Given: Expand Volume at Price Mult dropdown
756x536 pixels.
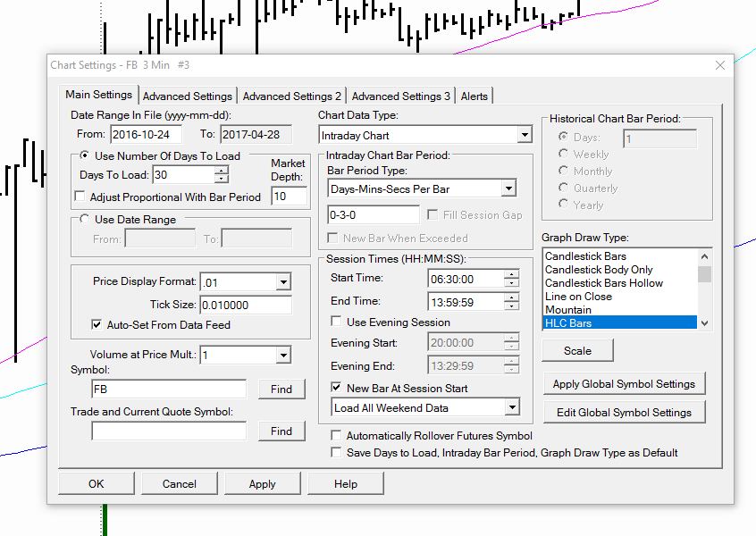Looking at the screenshot, I should click(283, 356).
